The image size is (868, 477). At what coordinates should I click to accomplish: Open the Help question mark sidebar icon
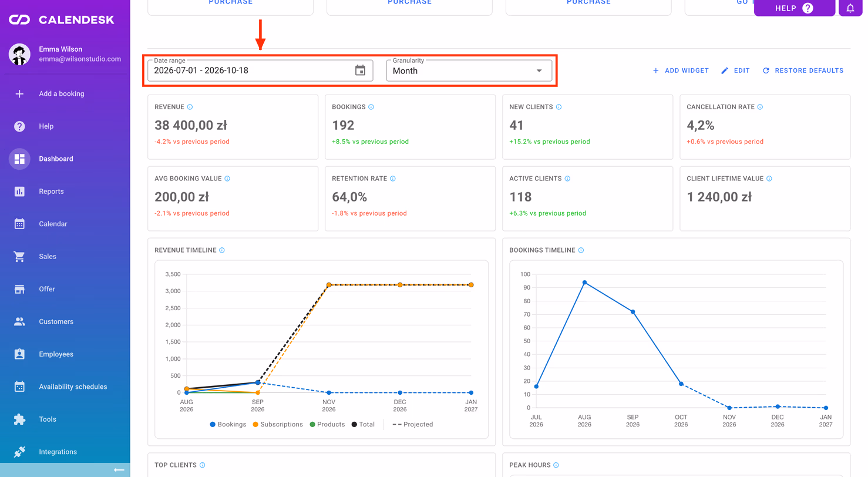(19, 126)
